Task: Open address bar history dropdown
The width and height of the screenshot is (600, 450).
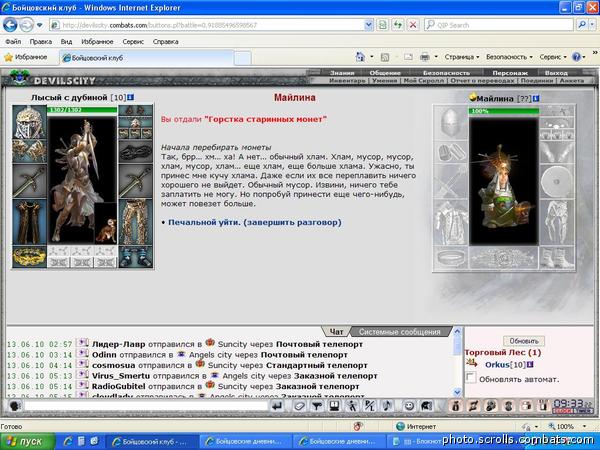Action: click(368, 25)
